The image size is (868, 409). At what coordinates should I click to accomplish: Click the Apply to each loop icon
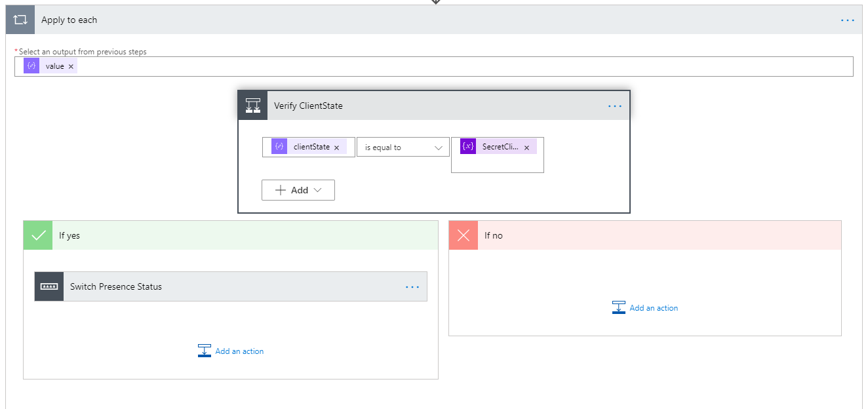[20, 20]
